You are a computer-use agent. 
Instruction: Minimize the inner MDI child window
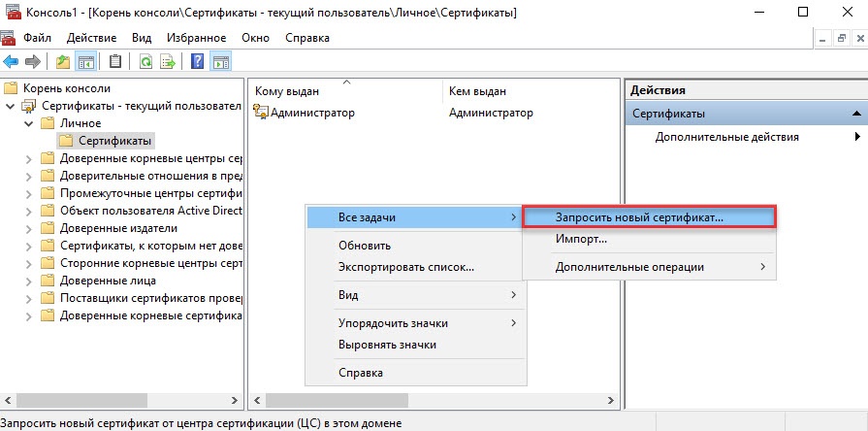click(823, 38)
